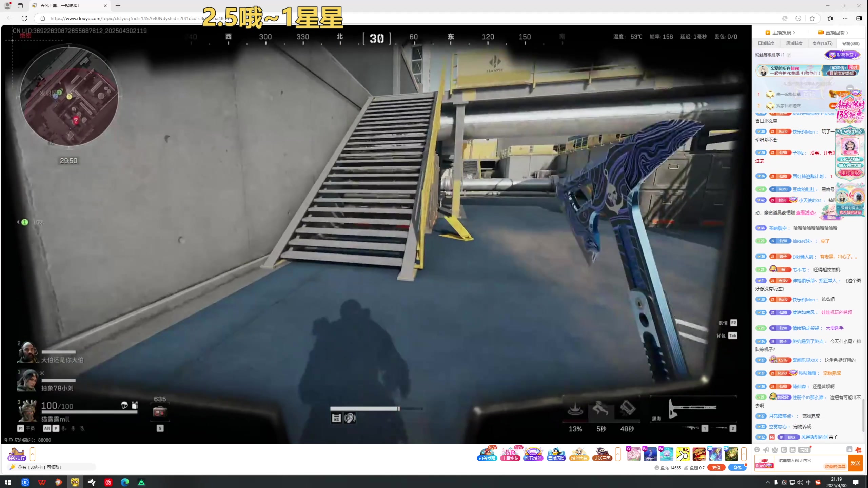Click the Run0 fan badge selector

764,464
